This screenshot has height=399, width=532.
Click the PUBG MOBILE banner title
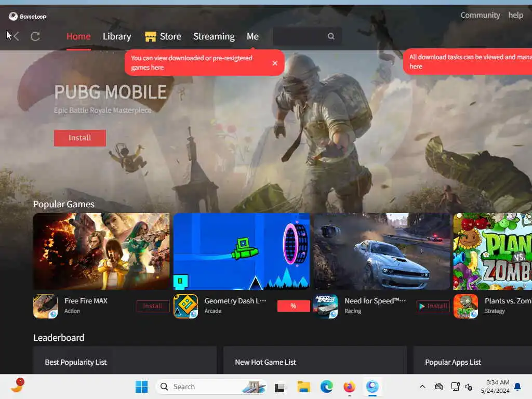click(111, 92)
